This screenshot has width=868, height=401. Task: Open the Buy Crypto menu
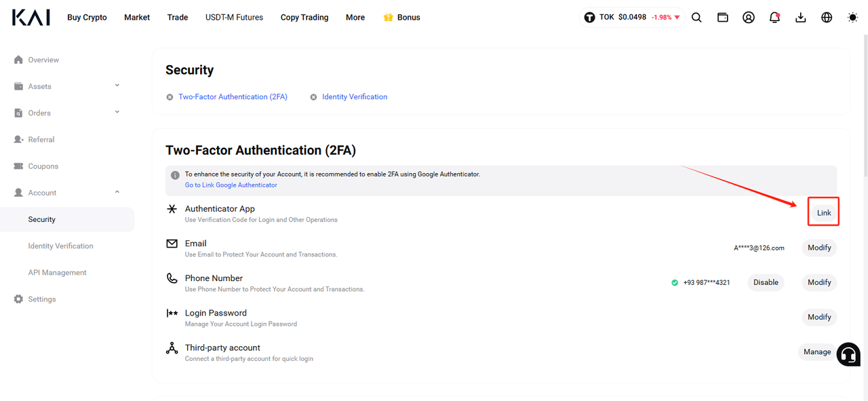pyautogui.click(x=87, y=18)
